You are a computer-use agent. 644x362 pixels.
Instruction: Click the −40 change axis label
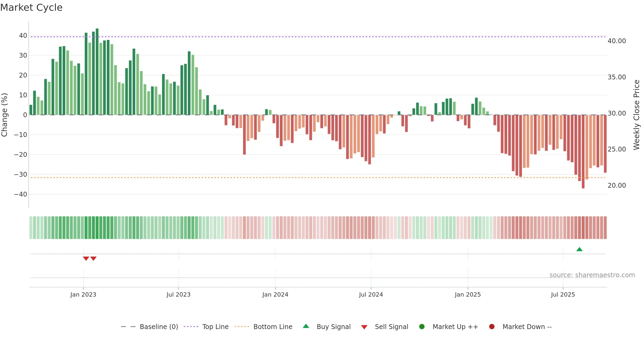pos(21,194)
